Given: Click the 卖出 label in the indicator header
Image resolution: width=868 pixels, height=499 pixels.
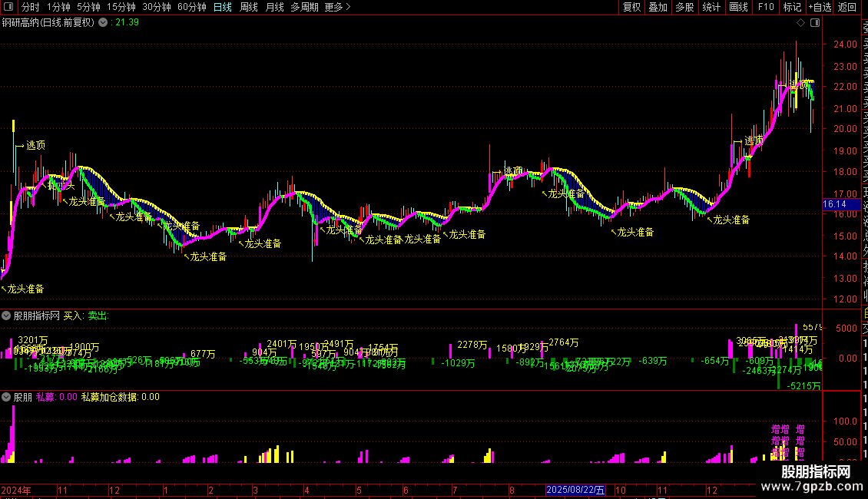Looking at the screenshot, I should (98, 316).
